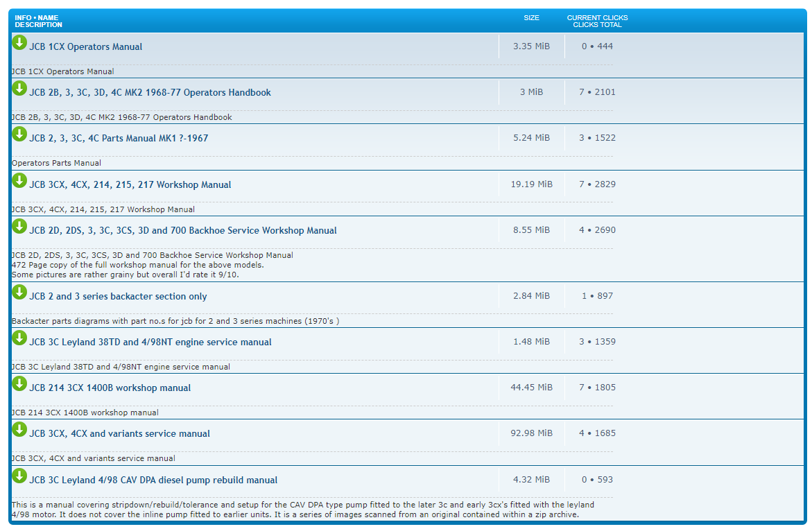Click download icon for JCB 2, 3, 3C, 4C Parts Manual
The height and width of the screenshot is (529, 812).
point(19,134)
